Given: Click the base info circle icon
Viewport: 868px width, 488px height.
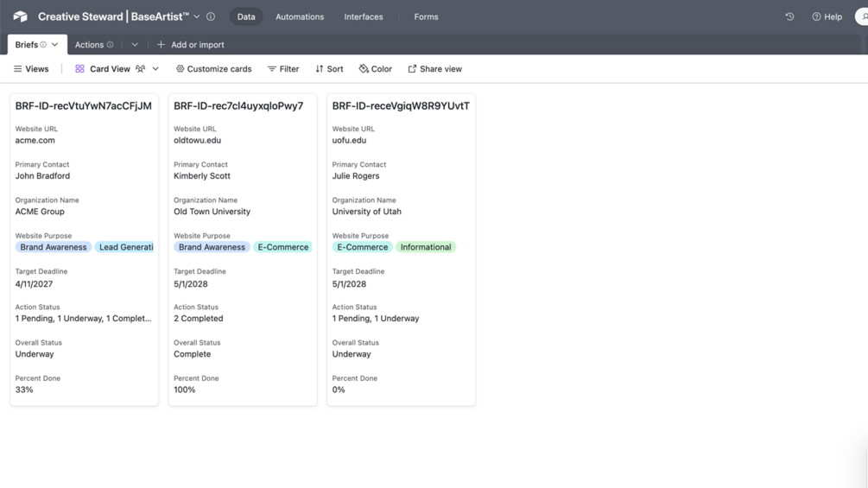Looking at the screenshot, I should (x=211, y=16).
